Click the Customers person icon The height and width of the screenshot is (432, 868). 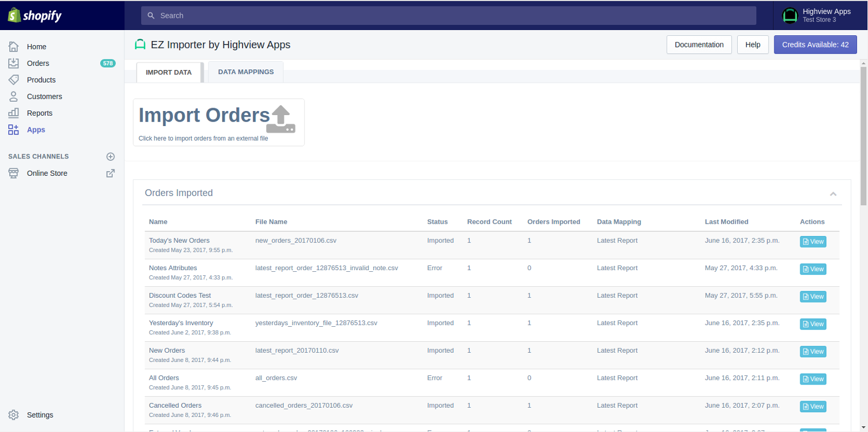tap(14, 97)
